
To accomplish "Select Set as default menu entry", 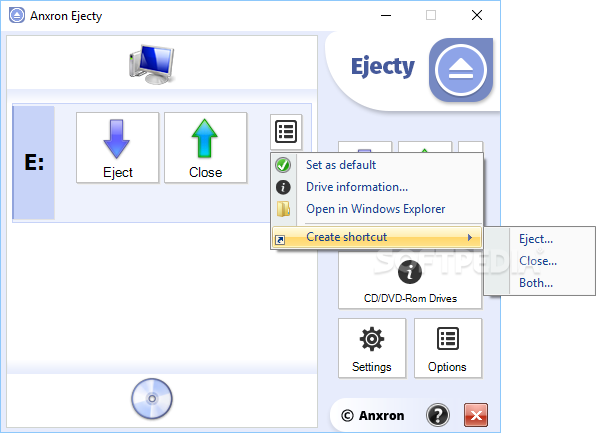I will click(377, 165).
